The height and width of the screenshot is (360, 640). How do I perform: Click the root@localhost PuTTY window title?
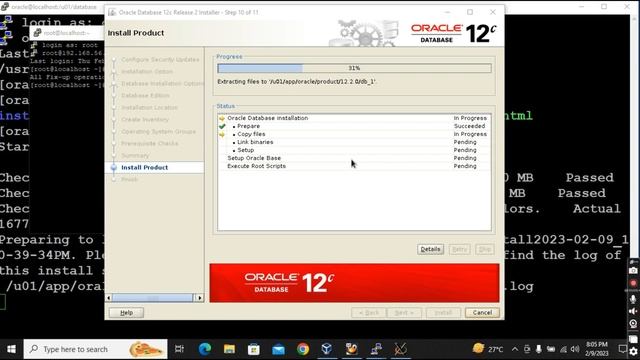tap(67, 33)
